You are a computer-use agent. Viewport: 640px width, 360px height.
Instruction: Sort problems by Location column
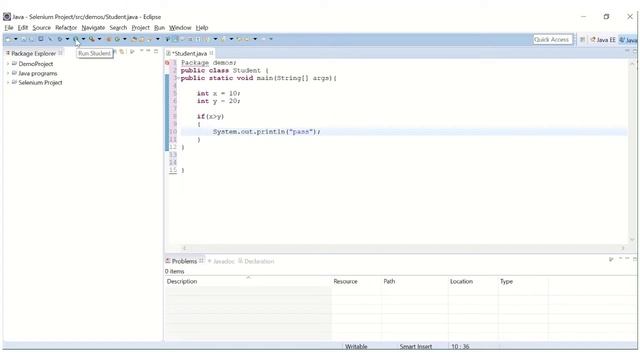tap(473, 282)
